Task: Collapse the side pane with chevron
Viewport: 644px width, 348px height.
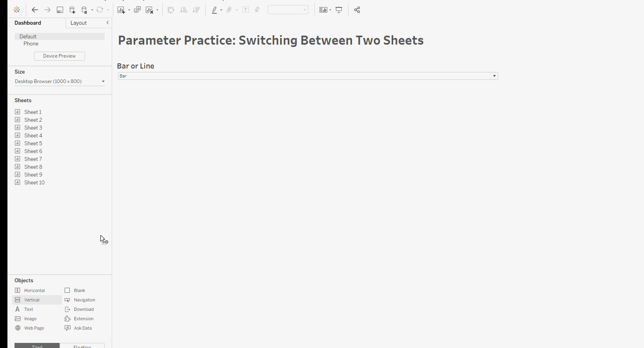Action: [x=108, y=23]
